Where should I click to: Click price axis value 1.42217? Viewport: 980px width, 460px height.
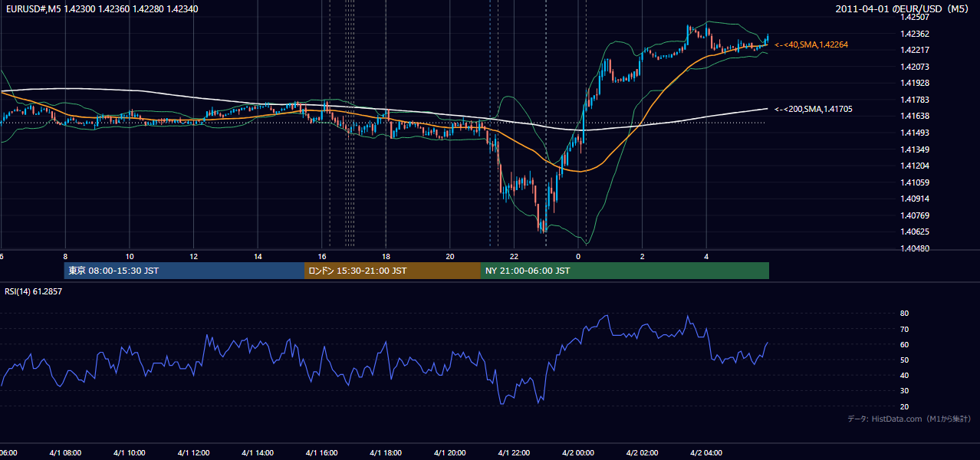[x=915, y=50]
